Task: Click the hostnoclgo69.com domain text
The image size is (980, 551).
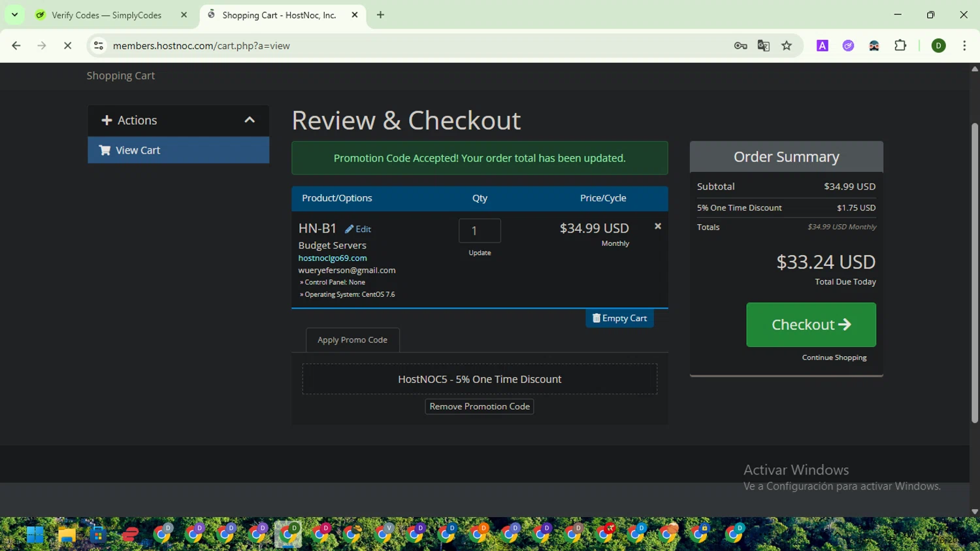Action: pyautogui.click(x=333, y=258)
